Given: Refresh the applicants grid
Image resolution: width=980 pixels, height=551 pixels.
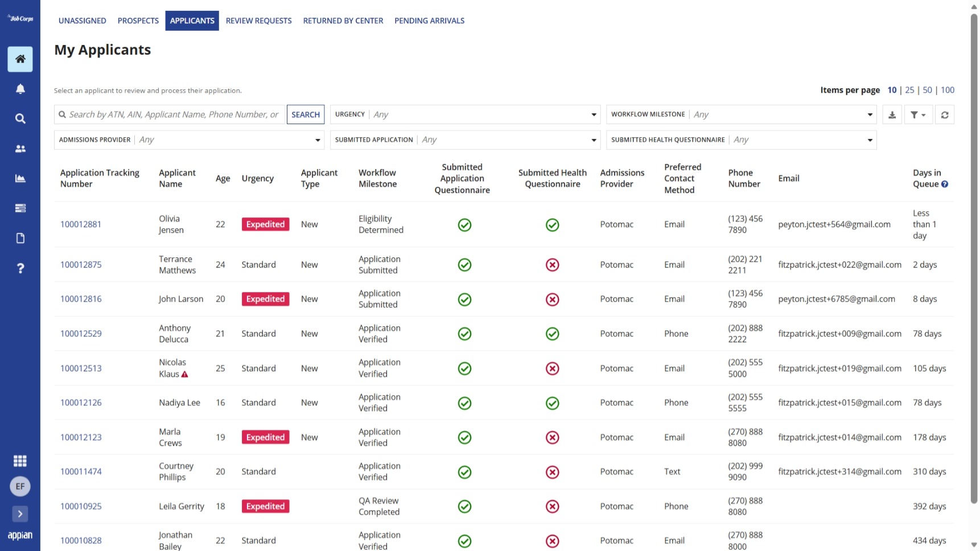Looking at the screenshot, I should pyautogui.click(x=945, y=115).
